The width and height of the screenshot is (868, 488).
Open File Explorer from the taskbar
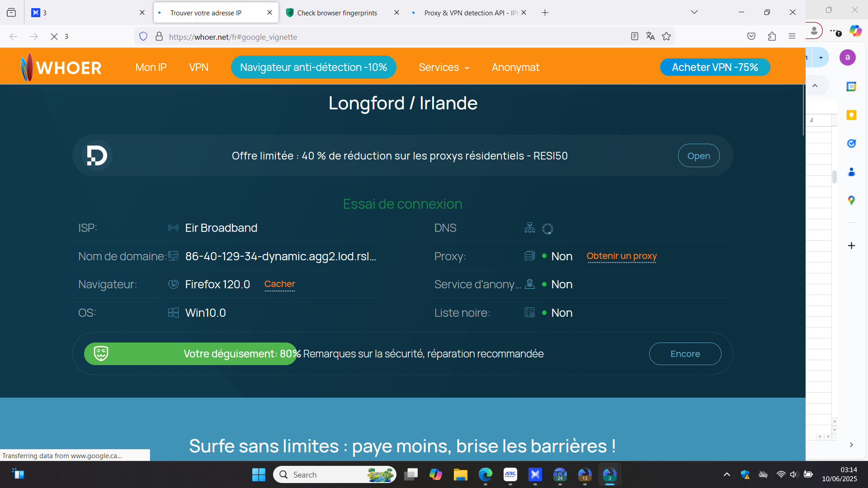coord(460,474)
